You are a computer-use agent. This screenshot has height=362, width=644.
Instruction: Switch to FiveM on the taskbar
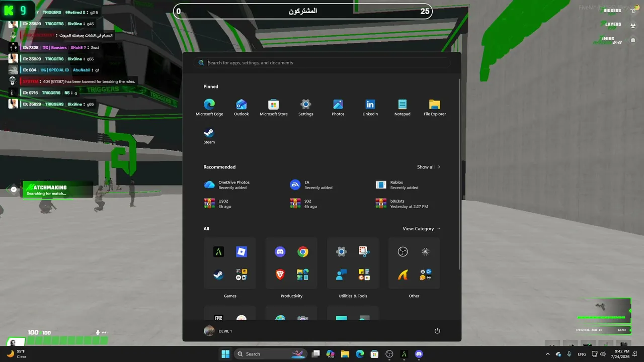pyautogui.click(x=404, y=354)
